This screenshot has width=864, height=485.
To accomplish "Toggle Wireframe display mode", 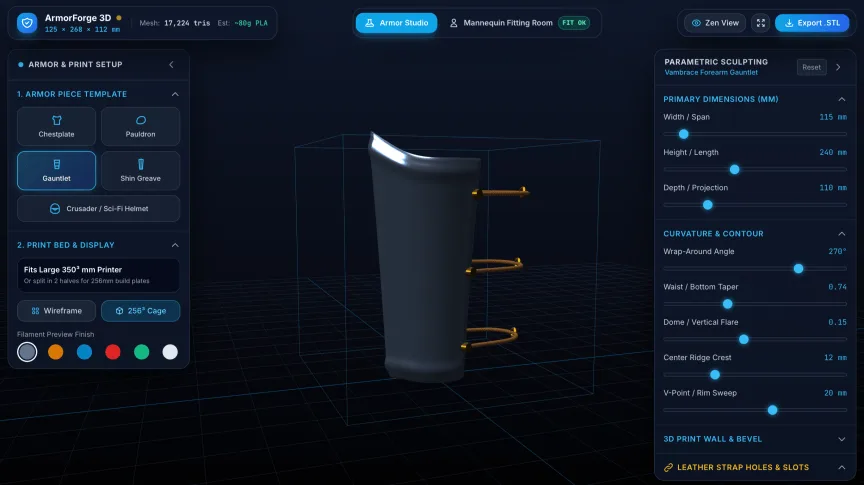I will [x=56, y=311].
